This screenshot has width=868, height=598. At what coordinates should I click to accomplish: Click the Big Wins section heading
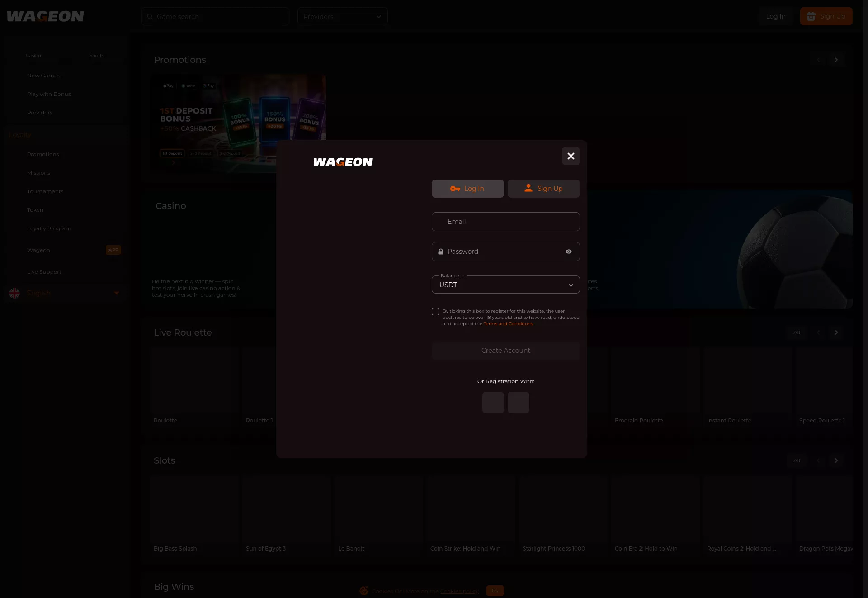click(174, 587)
